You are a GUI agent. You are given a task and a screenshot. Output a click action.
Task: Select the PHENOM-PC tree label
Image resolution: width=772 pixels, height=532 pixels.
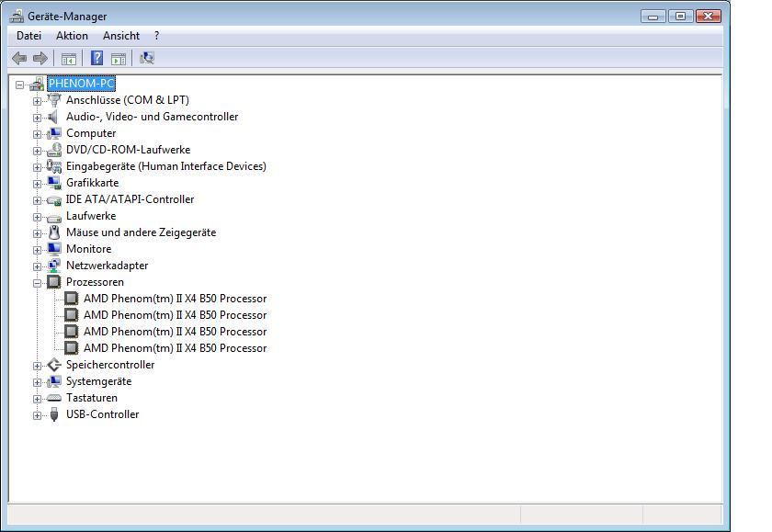pos(81,84)
